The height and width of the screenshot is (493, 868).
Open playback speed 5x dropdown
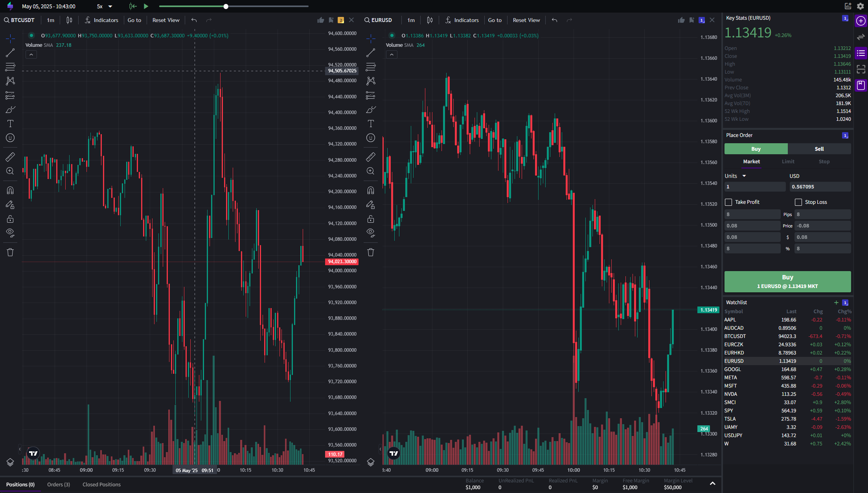[x=105, y=6]
